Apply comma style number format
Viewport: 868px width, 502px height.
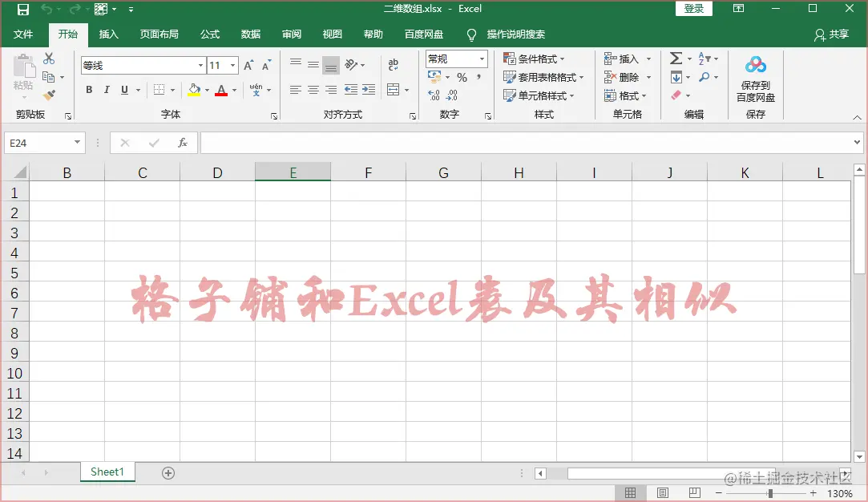click(478, 78)
